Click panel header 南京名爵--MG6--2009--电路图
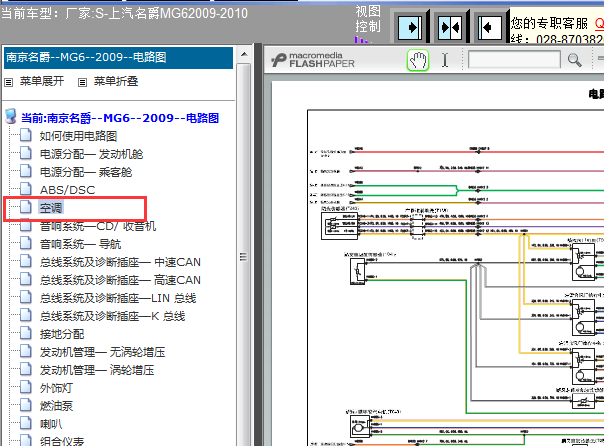 pyautogui.click(x=118, y=57)
